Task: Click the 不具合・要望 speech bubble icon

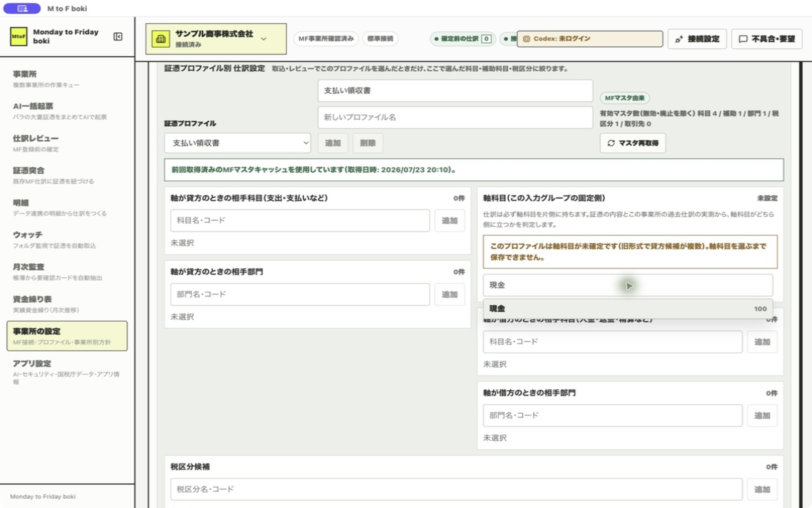Action: (x=743, y=39)
